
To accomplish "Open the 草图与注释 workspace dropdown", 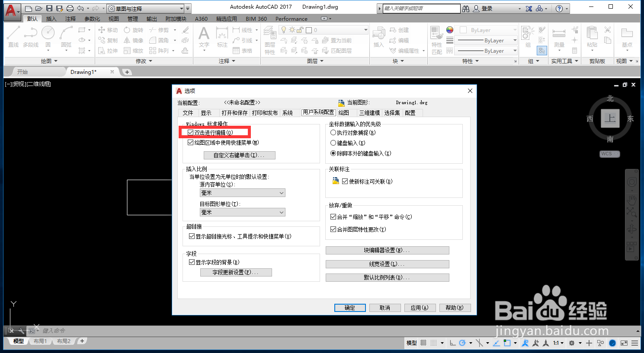I will point(145,9).
